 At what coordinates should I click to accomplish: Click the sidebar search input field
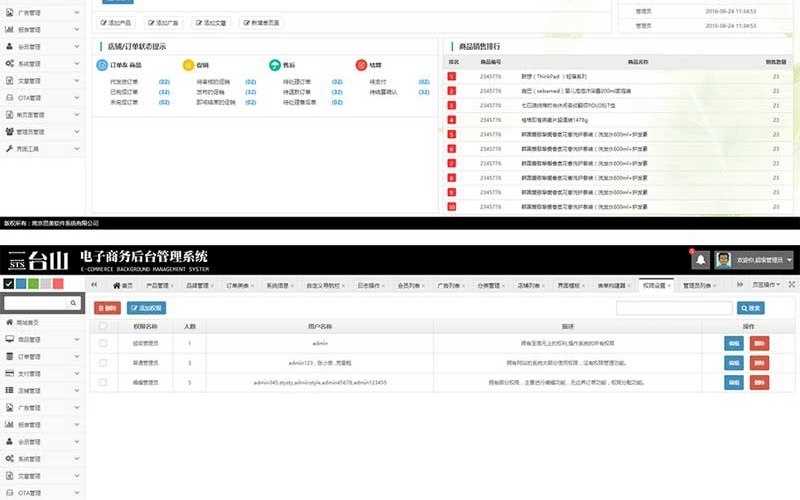(36, 303)
